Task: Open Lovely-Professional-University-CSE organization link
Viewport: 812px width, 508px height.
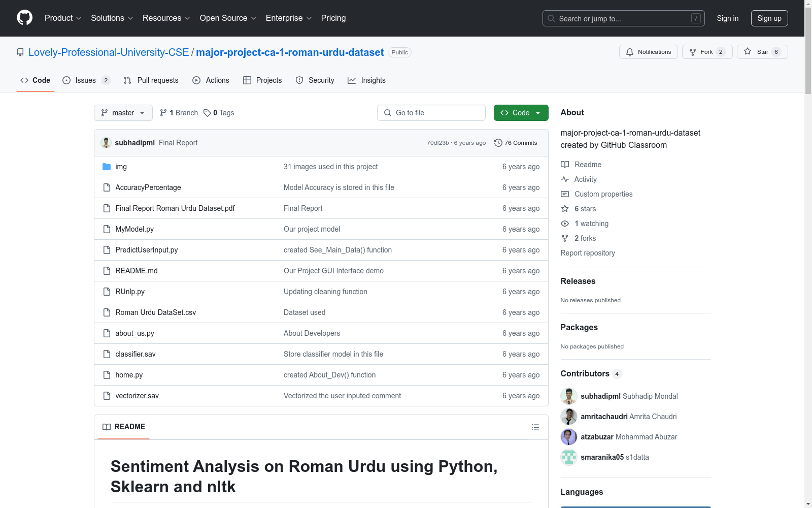Action: click(x=109, y=52)
